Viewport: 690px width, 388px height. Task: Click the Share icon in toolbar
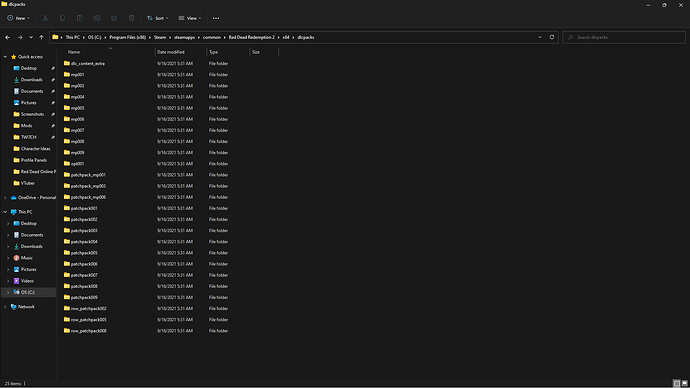[x=114, y=18]
